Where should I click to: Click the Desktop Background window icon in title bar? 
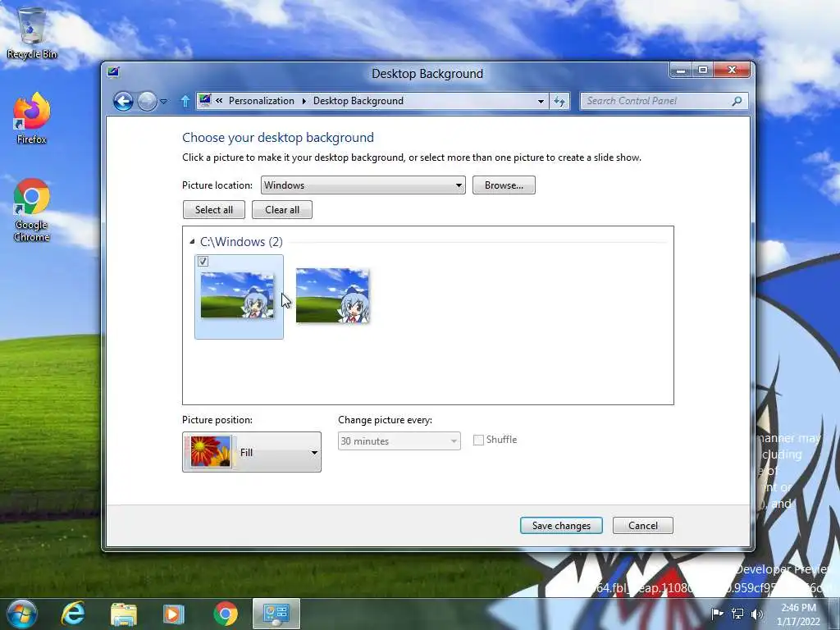click(x=113, y=72)
